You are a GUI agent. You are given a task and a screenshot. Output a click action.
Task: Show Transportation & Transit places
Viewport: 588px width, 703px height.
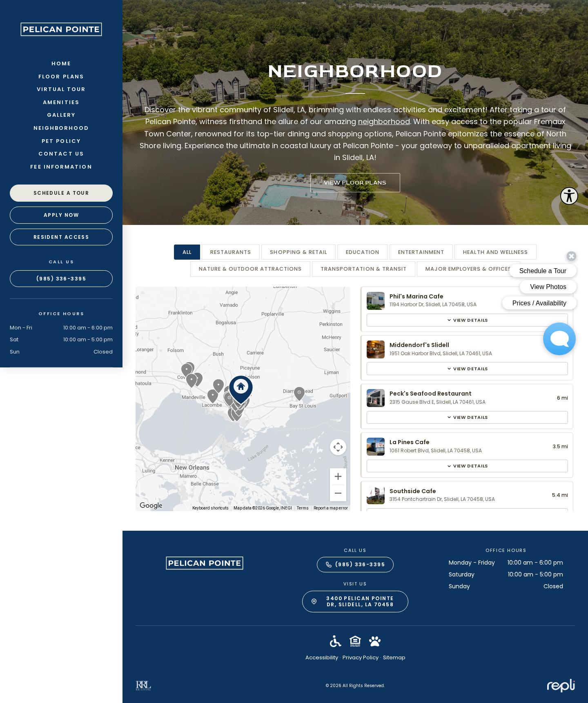(363, 269)
